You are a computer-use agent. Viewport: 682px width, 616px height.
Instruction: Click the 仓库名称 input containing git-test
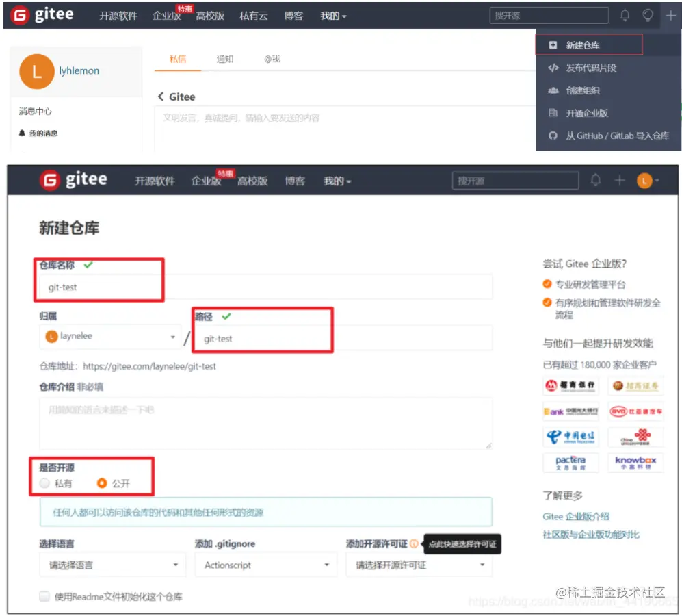265,287
